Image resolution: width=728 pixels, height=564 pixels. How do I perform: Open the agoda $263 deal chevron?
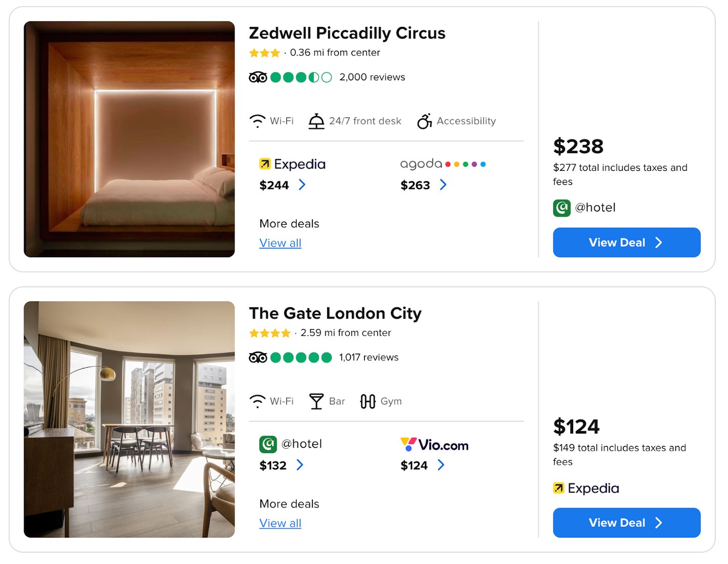(x=443, y=185)
